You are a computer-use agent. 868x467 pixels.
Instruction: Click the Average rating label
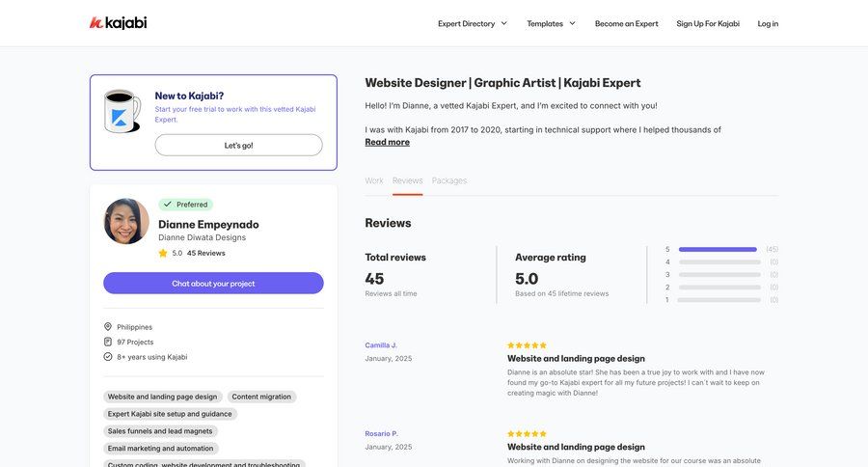(551, 257)
